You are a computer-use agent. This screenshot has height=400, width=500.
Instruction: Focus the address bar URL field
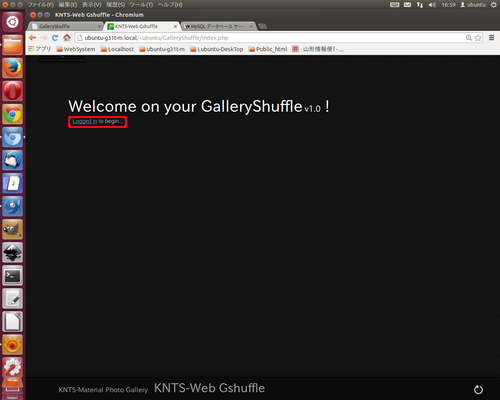coord(270,38)
